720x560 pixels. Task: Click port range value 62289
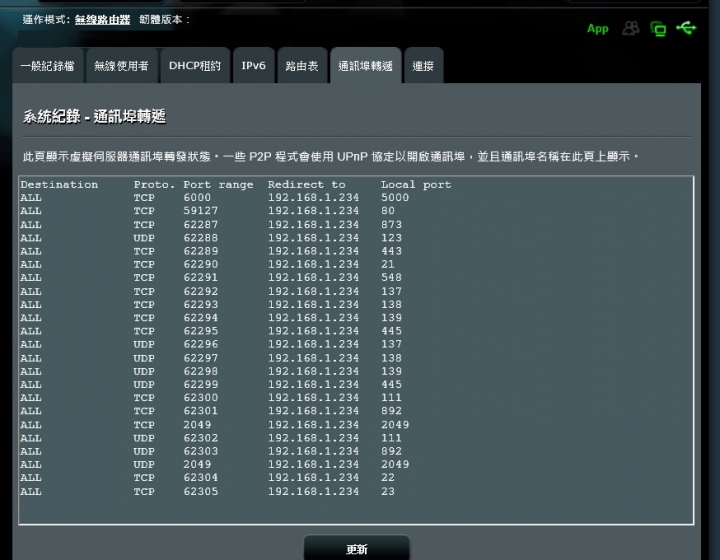(201, 251)
